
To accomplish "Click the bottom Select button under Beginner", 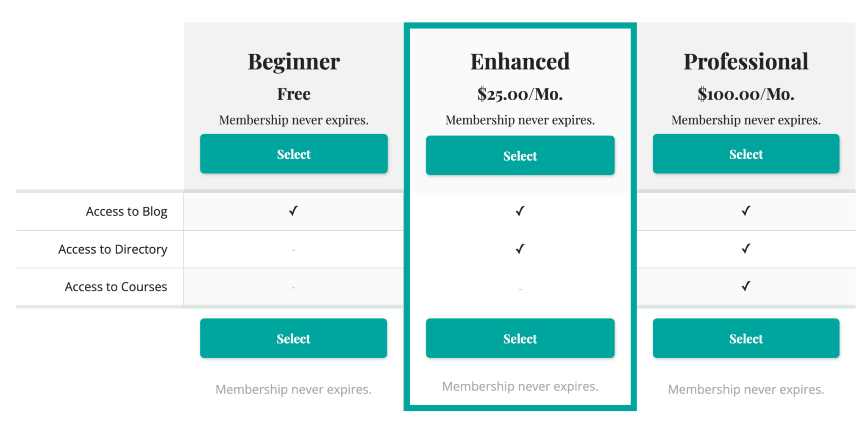I will click(293, 338).
